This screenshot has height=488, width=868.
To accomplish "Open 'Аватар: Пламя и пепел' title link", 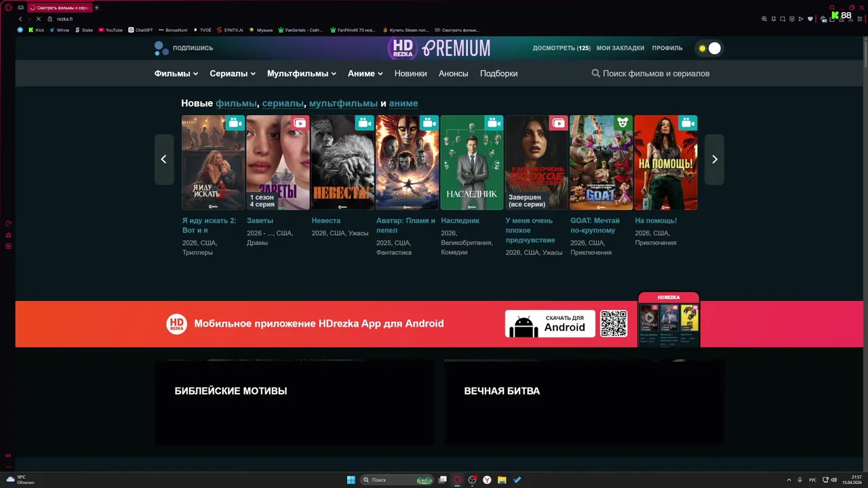I will (406, 225).
